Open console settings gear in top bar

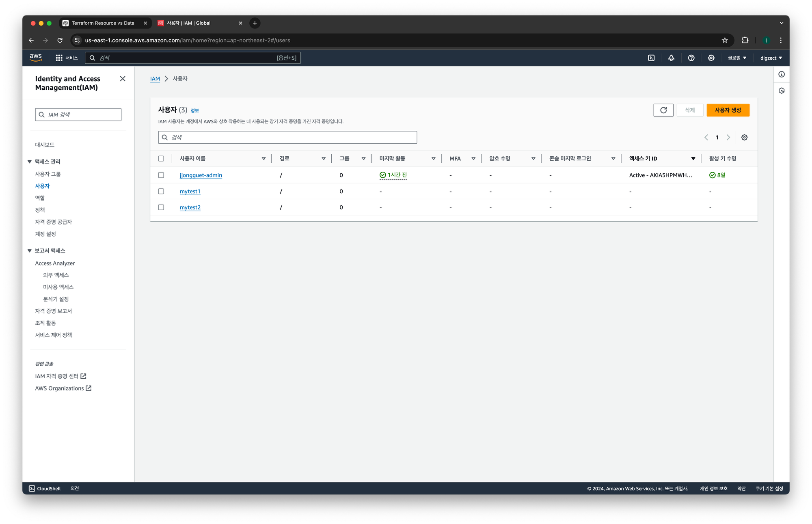point(711,58)
